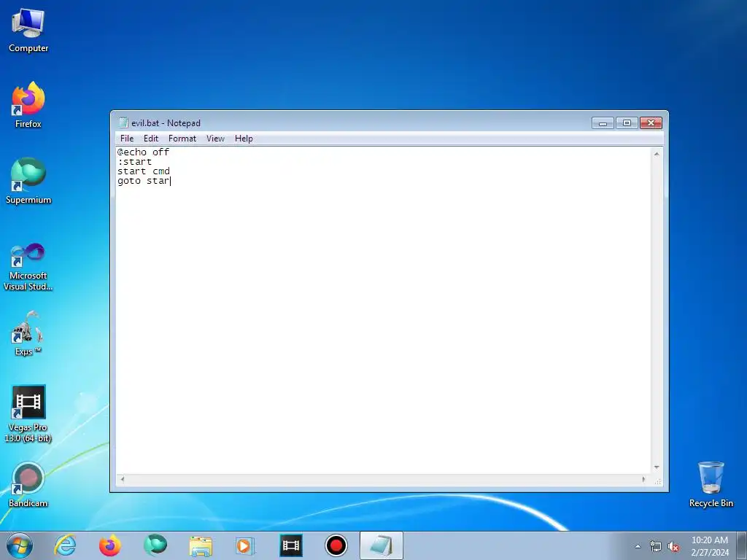The image size is (747, 560).
Task: Click the Show desktop button
Action: click(x=742, y=545)
